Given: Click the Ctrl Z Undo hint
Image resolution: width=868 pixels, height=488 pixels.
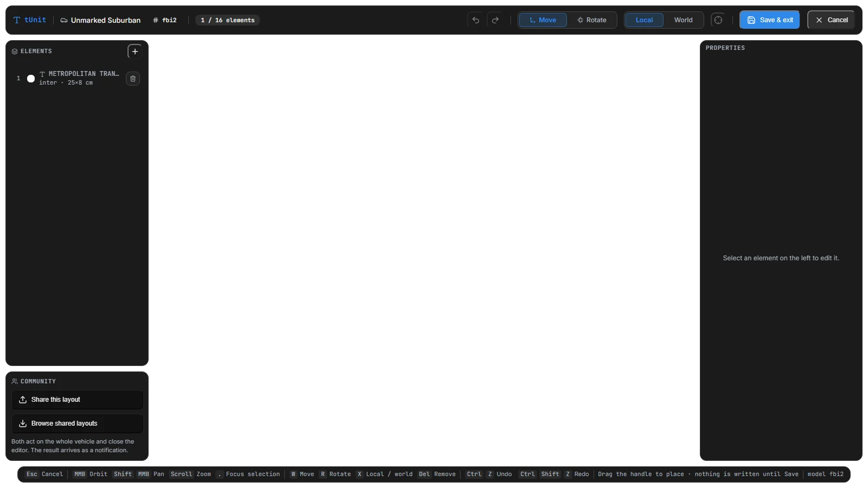Looking at the screenshot, I should (x=489, y=474).
